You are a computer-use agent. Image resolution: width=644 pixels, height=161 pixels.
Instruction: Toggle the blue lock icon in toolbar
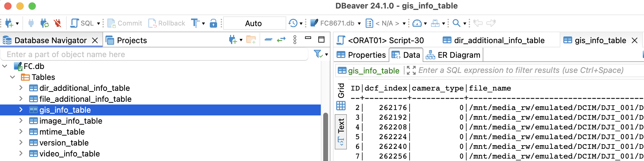pyautogui.click(x=213, y=23)
